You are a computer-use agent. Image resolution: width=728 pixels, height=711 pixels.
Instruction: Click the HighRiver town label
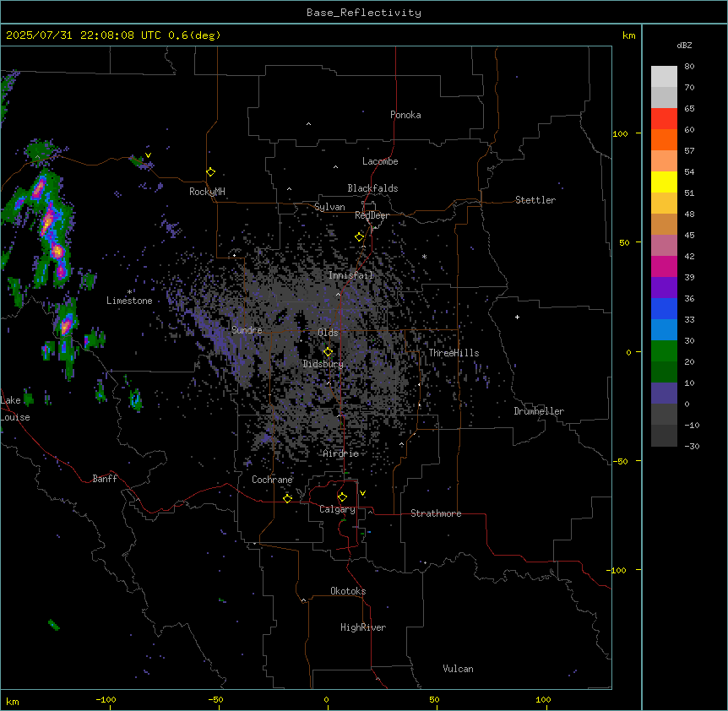click(363, 627)
